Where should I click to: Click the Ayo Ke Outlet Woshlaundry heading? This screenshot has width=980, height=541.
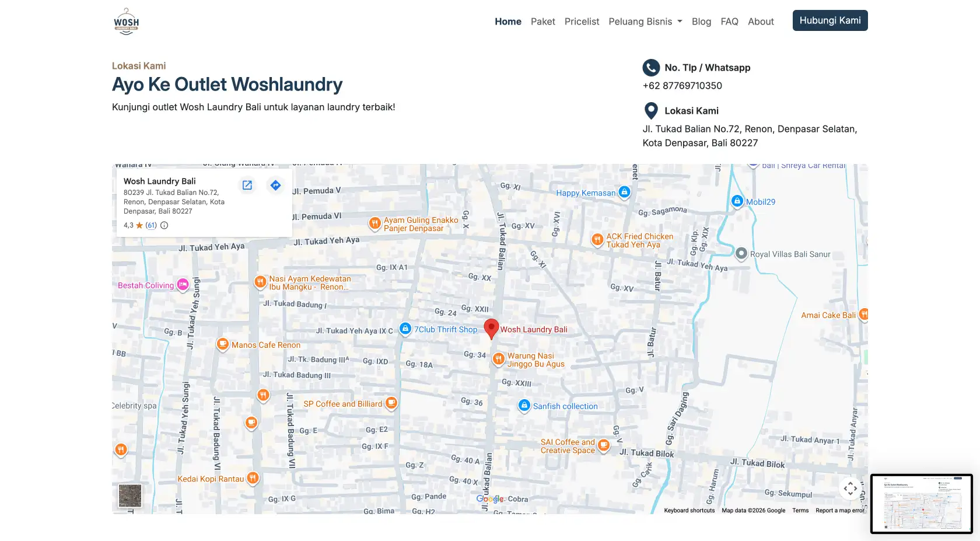[x=228, y=85]
